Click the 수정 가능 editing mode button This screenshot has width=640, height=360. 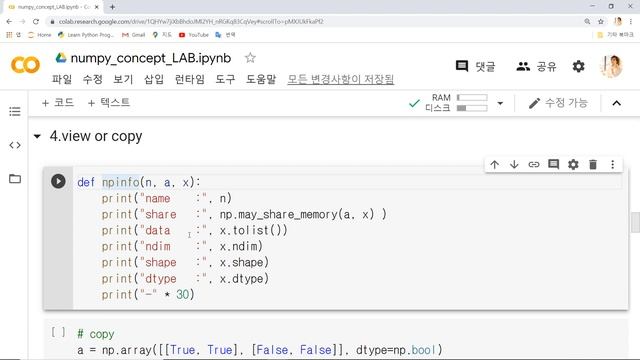point(558,103)
